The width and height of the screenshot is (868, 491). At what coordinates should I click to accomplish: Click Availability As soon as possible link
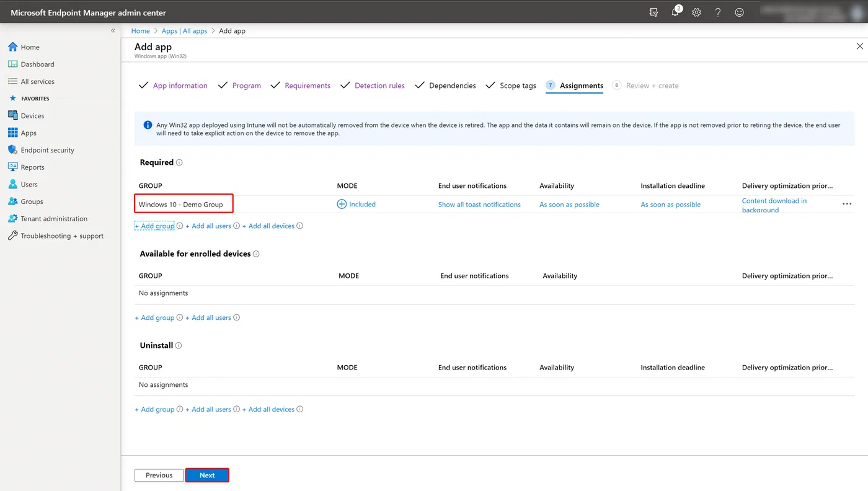pos(569,205)
